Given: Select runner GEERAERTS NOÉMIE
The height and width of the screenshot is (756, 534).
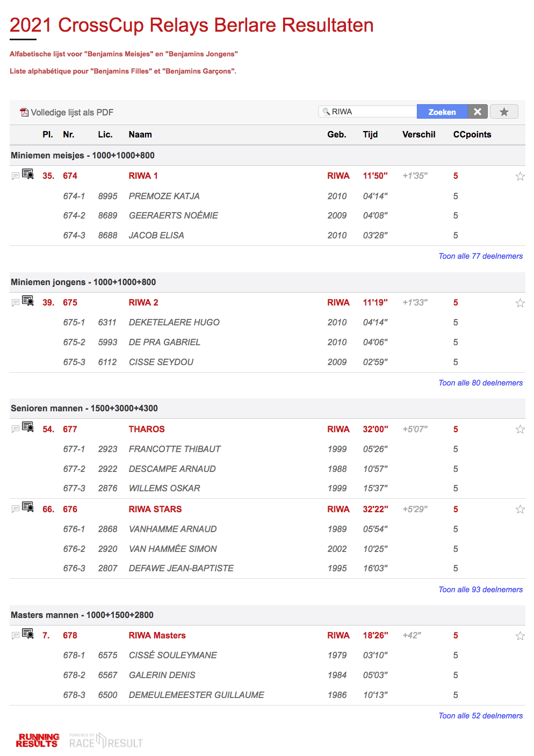Looking at the screenshot, I should 174,215.
